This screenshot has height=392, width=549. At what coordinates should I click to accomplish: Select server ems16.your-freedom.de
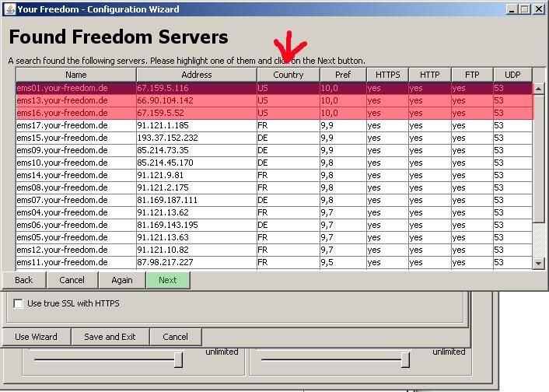[274, 113]
